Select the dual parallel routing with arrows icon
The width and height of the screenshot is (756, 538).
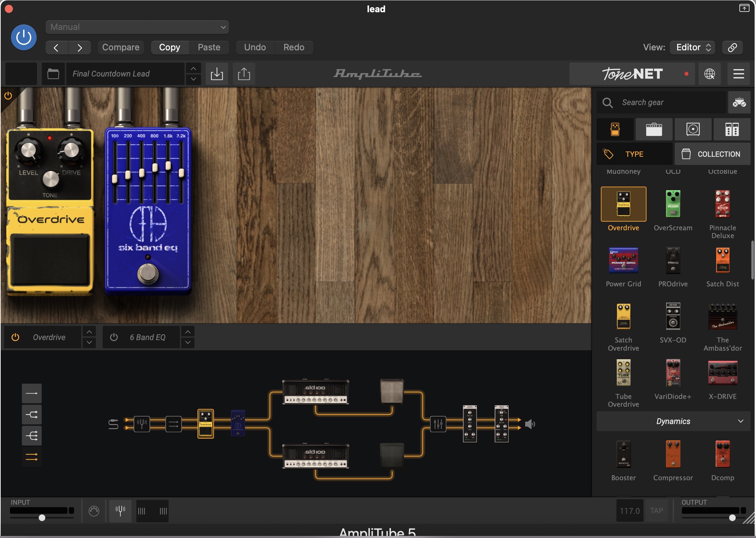pos(32,457)
